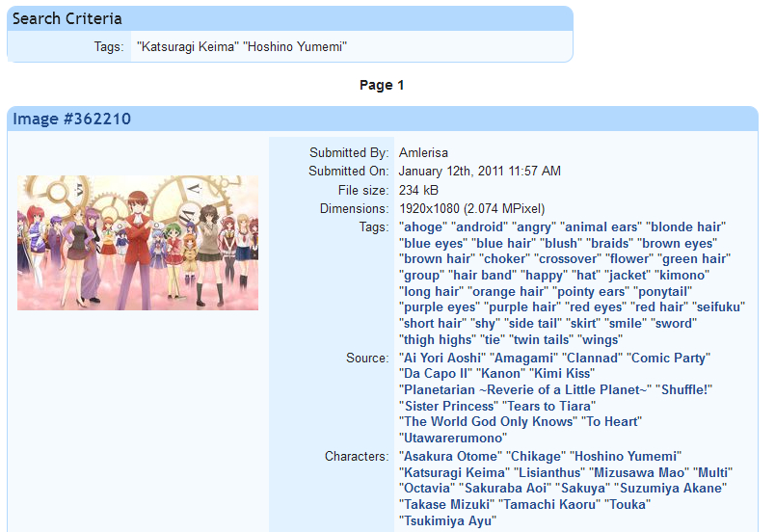Click the "orange hair" tag
Screen dimensions: 775x532
[508, 291]
